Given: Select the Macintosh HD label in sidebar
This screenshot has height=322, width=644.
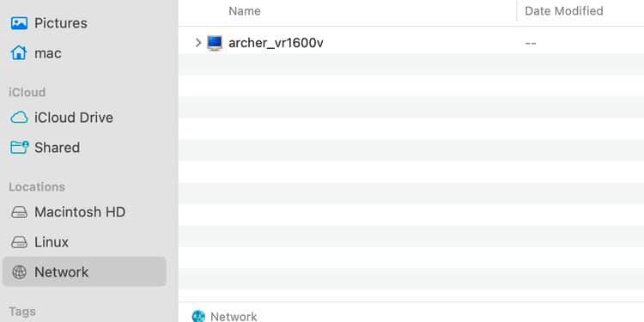Looking at the screenshot, I should pos(80,212).
